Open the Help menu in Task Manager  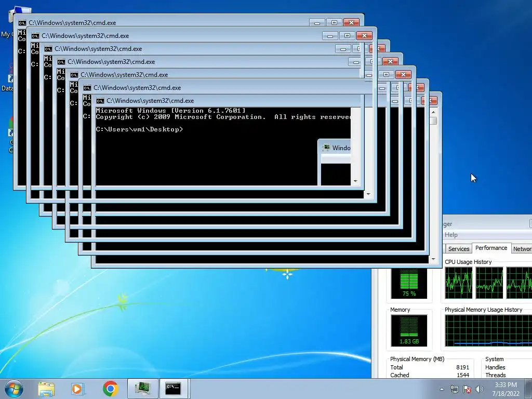451,235
